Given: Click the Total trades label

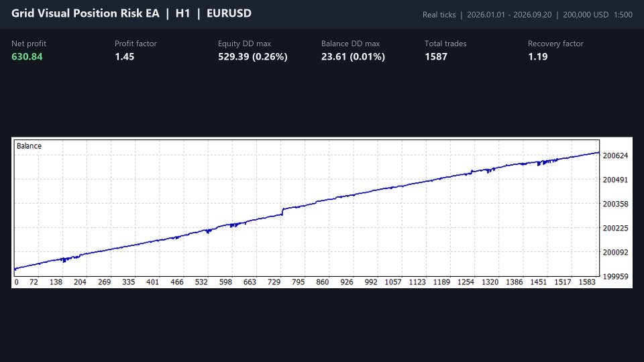Looking at the screenshot, I should click(445, 44).
